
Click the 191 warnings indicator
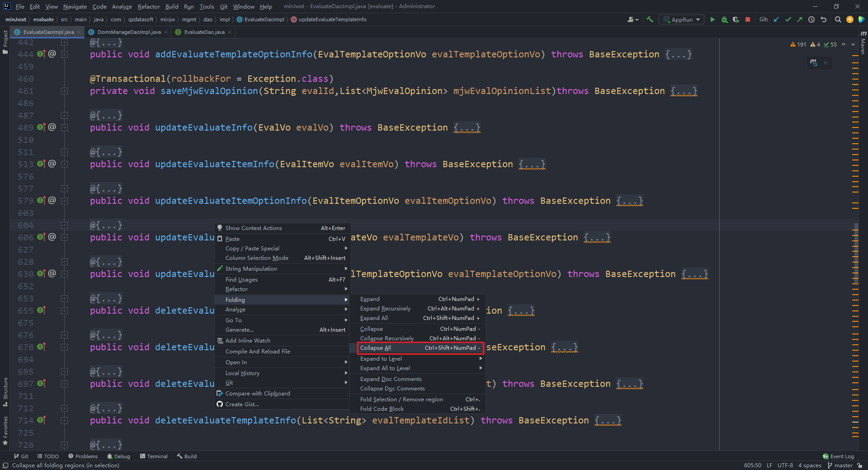point(798,44)
